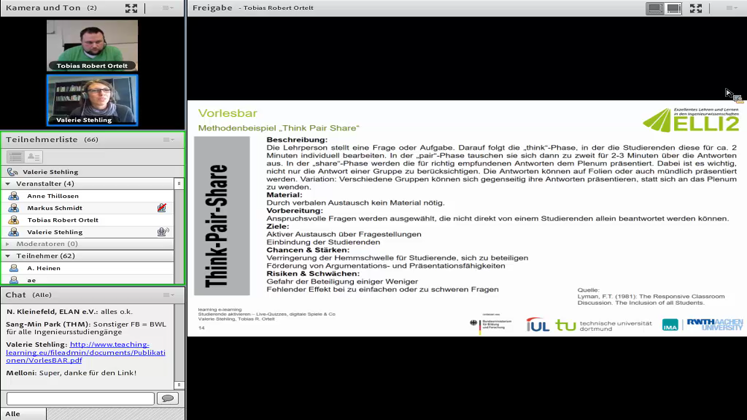The width and height of the screenshot is (747, 420).
Task: Click the IMA logo on the slide
Action: click(670, 325)
